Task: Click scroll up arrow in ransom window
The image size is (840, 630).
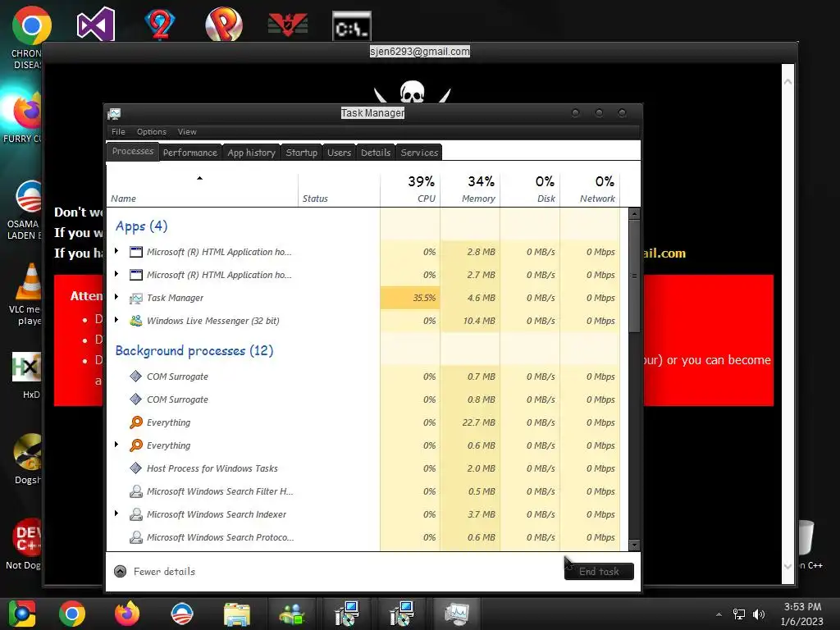Action: point(787,82)
